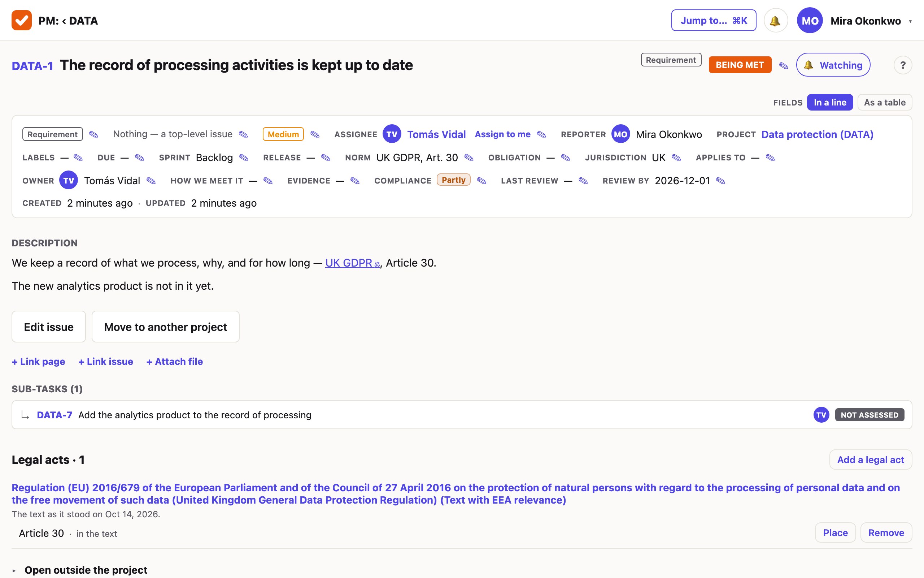Click the Edit issue button
The width and height of the screenshot is (924, 578).
(x=49, y=327)
